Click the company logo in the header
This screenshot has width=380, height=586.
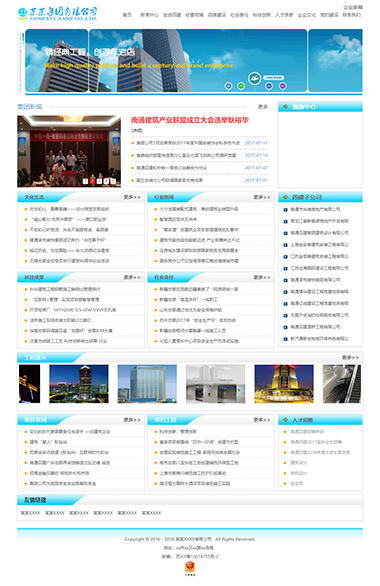58,13
